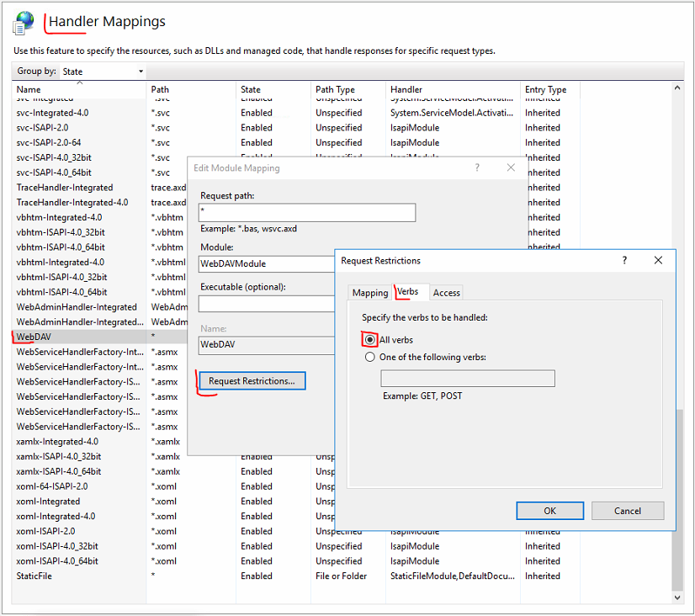This screenshot has height=616, width=695.
Task: Open help in Edit Module Mapping dialog
Action: tap(477, 167)
